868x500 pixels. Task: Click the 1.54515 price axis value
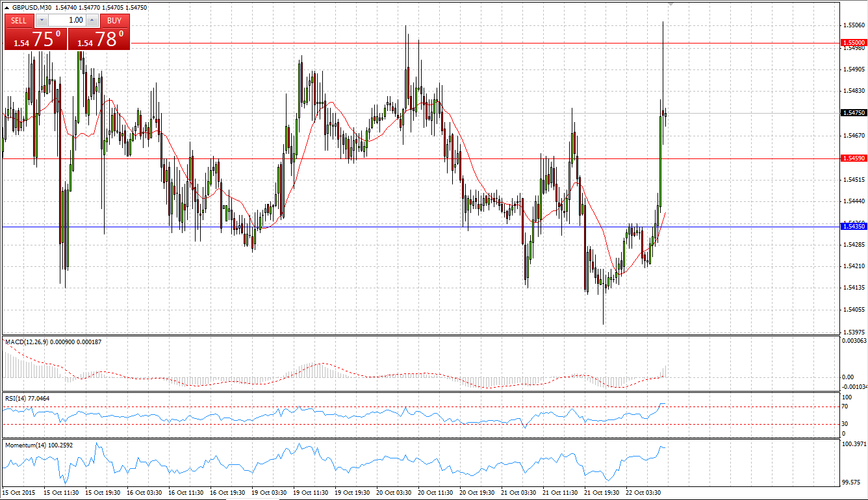854,179
